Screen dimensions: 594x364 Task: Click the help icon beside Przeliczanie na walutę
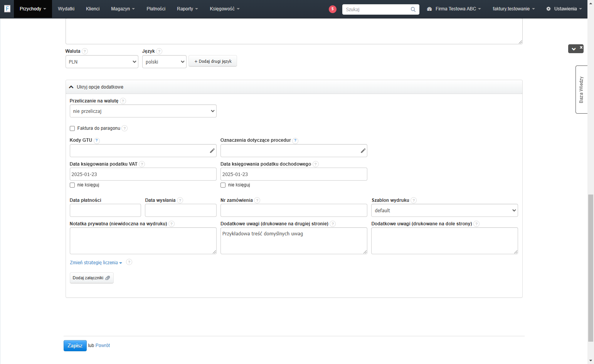[123, 101]
